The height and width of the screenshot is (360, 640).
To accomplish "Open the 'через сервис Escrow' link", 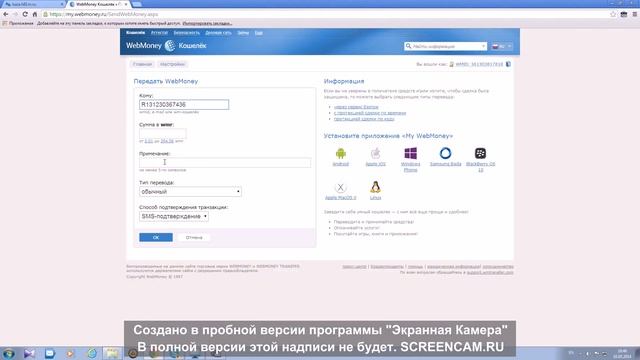I will [x=356, y=107].
